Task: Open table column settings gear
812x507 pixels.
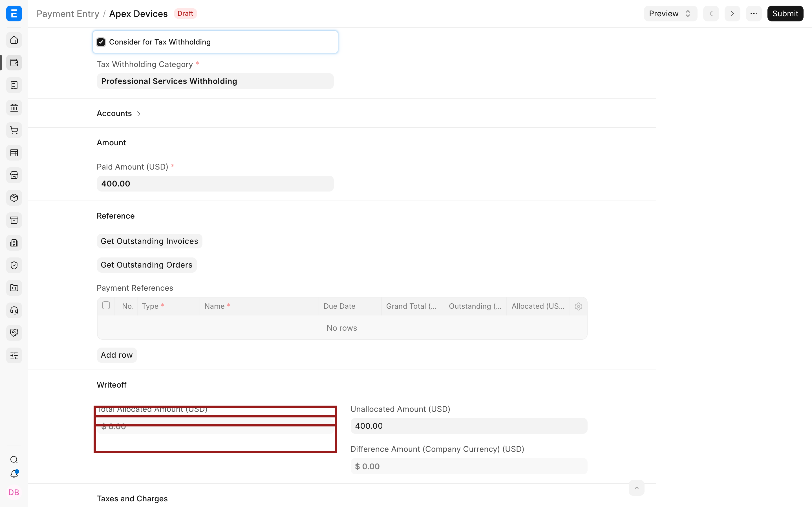Action: [x=578, y=306]
